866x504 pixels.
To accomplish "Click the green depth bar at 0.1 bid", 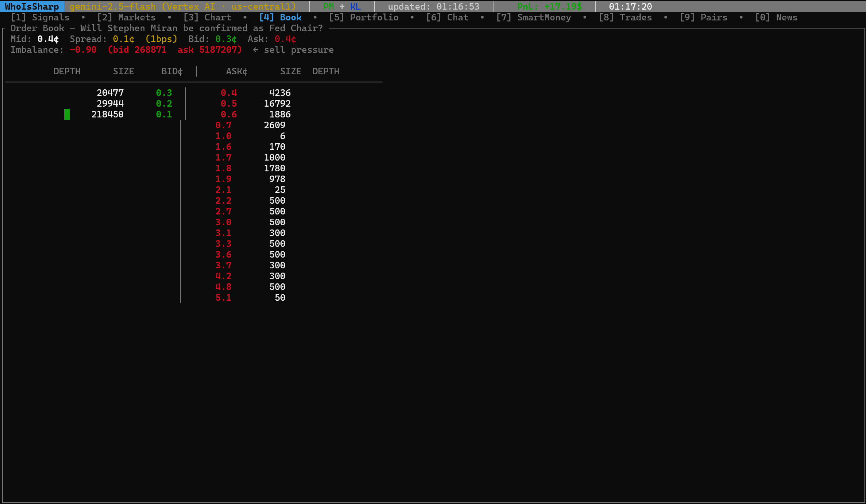I will [x=67, y=114].
